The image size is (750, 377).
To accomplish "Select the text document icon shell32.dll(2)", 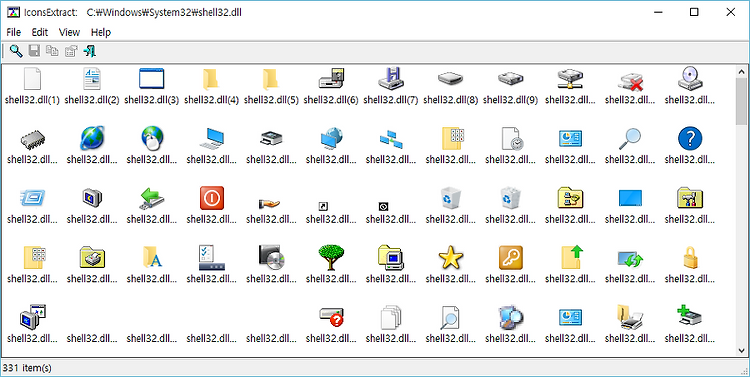I will pos(92,79).
